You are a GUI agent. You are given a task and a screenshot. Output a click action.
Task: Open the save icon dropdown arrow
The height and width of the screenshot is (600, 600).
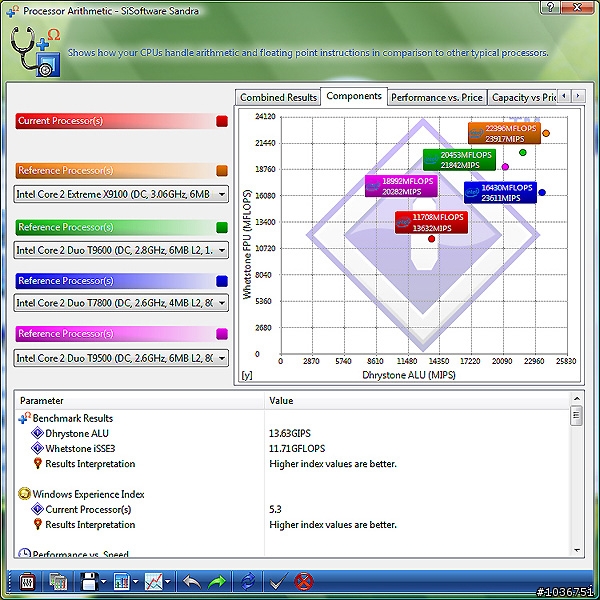(x=104, y=582)
